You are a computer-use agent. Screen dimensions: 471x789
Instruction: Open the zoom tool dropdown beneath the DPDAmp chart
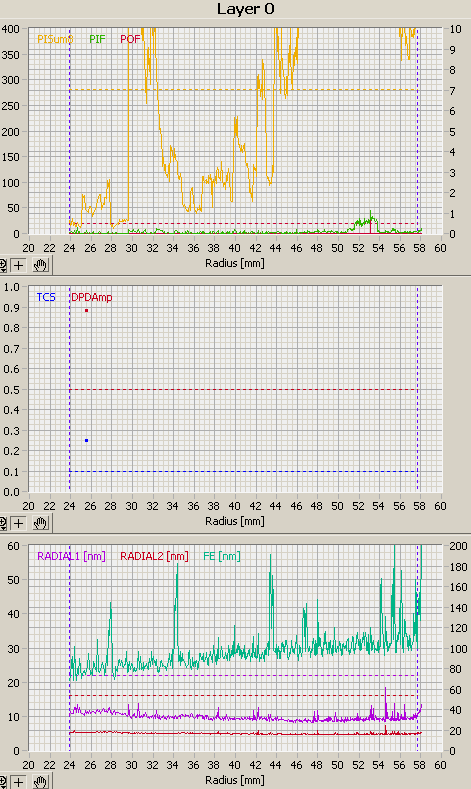[3, 523]
